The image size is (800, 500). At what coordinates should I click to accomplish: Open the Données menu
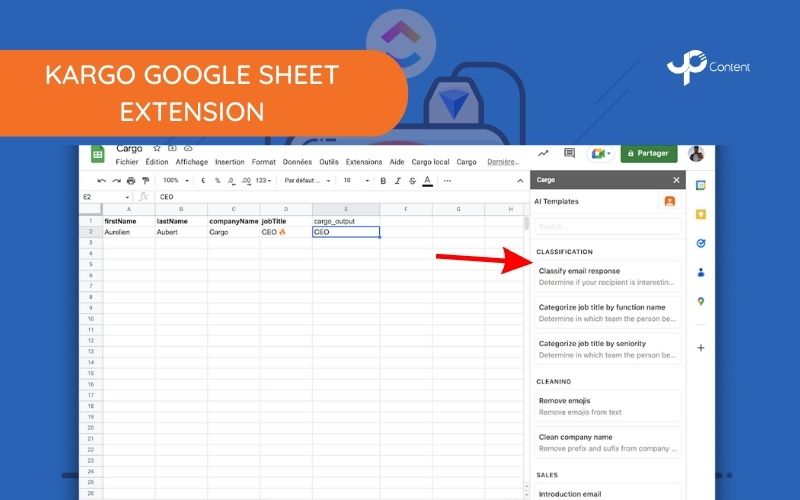click(297, 162)
